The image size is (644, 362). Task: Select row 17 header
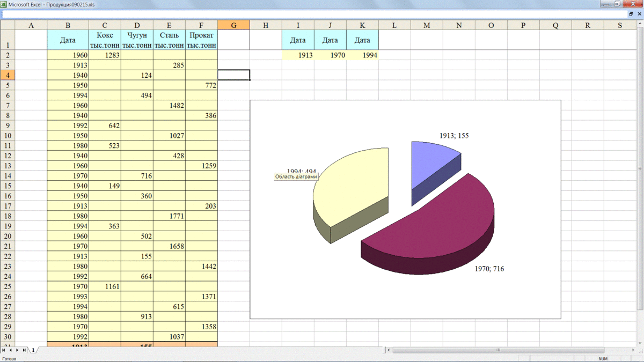(x=8, y=206)
